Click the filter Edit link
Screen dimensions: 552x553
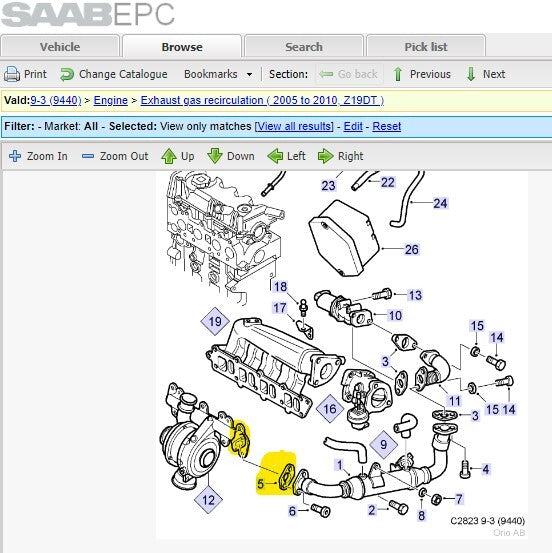353,126
